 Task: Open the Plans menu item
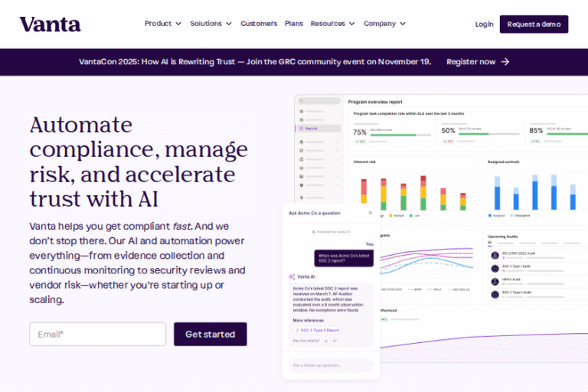coord(294,24)
